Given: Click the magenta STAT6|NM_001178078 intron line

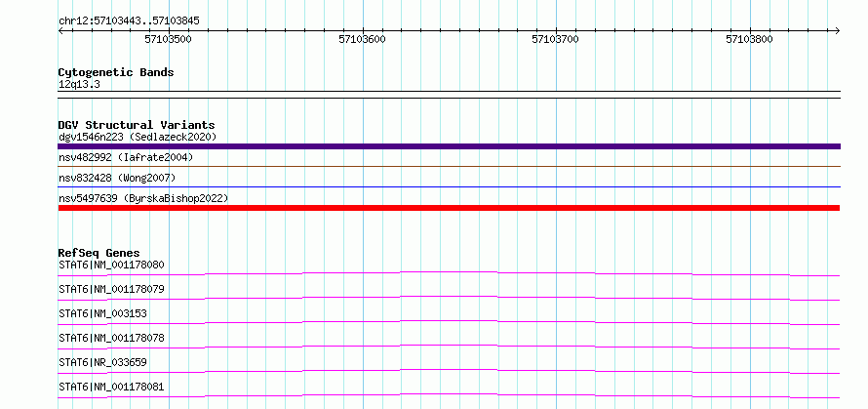Looking at the screenshot, I should 449,347.
